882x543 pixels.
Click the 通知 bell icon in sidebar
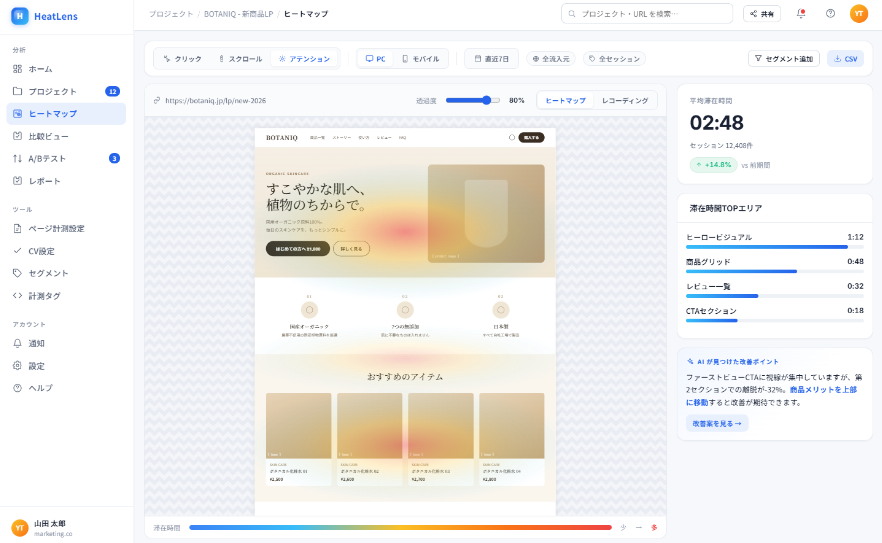click(x=17, y=343)
